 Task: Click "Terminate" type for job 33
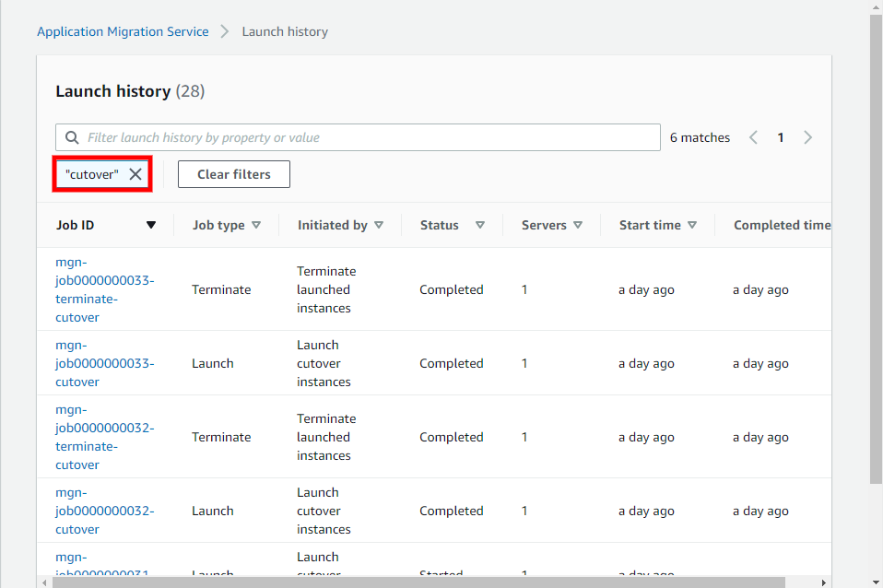point(221,289)
